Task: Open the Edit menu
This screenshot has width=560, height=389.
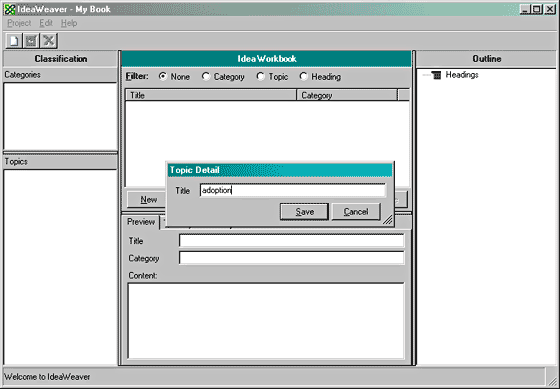Action: tap(46, 23)
